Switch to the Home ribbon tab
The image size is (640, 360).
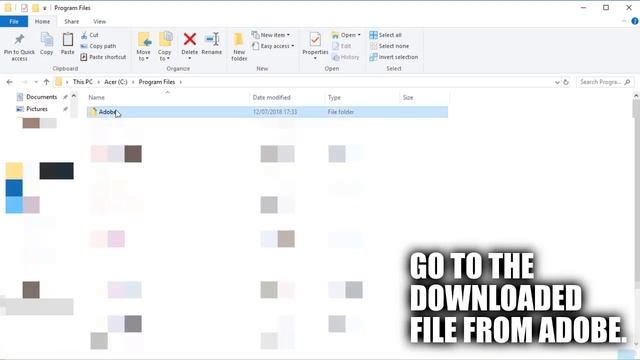tap(42, 22)
